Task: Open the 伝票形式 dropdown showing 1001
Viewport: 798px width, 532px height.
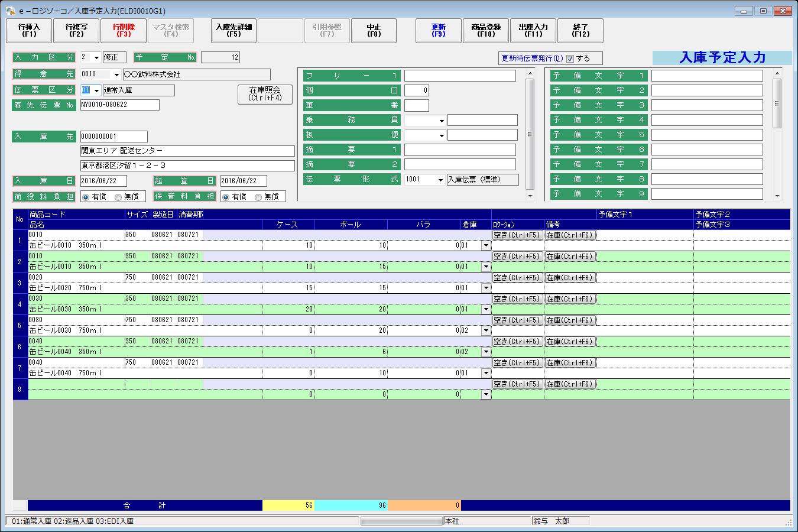Action: (x=441, y=180)
